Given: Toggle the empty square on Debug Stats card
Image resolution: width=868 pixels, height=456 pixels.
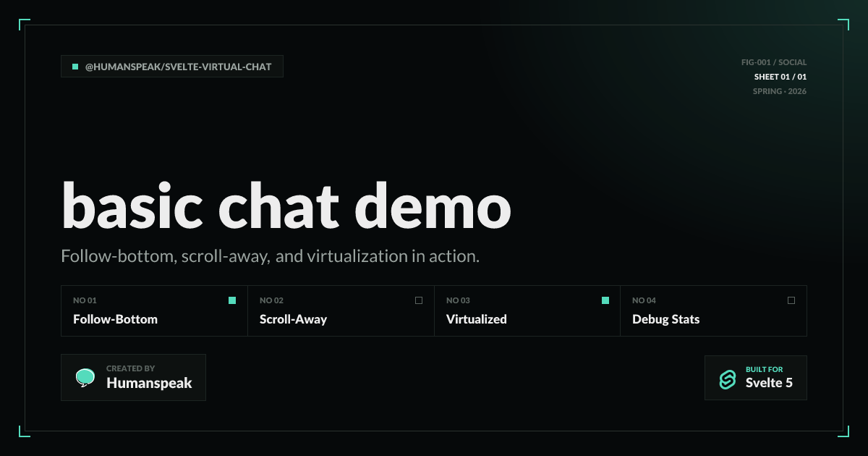Looking at the screenshot, I should coord(791,300).
